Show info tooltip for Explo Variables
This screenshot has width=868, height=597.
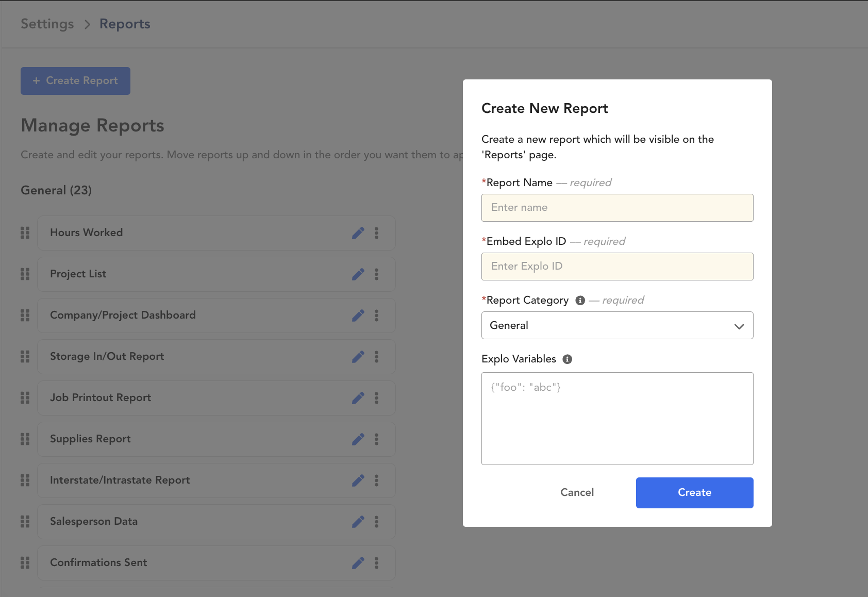567,359
